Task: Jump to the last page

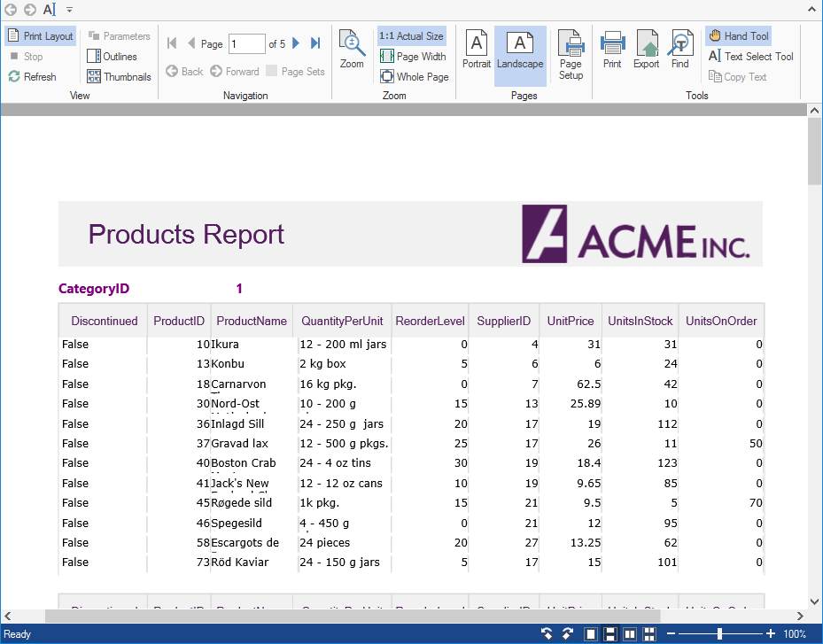Action: tap(315, 43)
